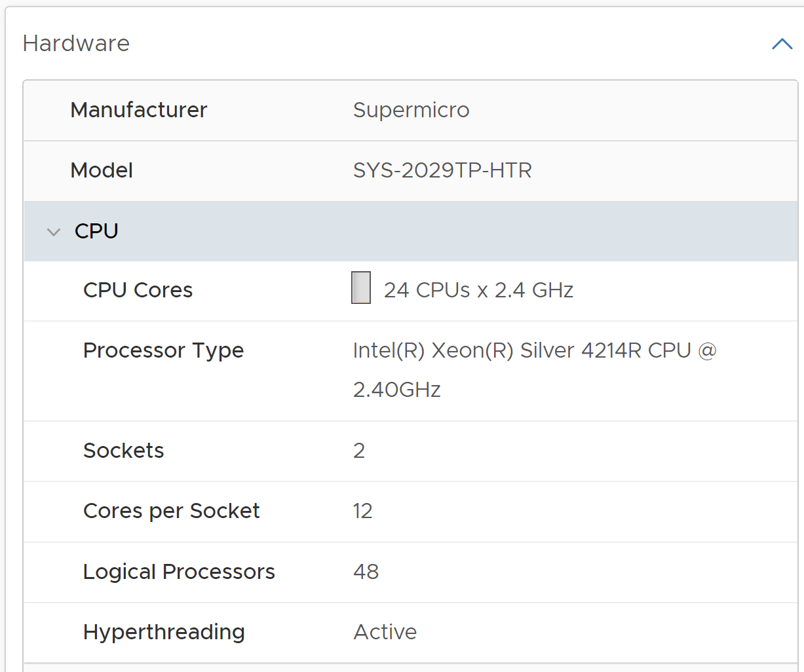Select the Sockets value 2
The width and height of the screenshot is (804, 672).
[359, 451]
